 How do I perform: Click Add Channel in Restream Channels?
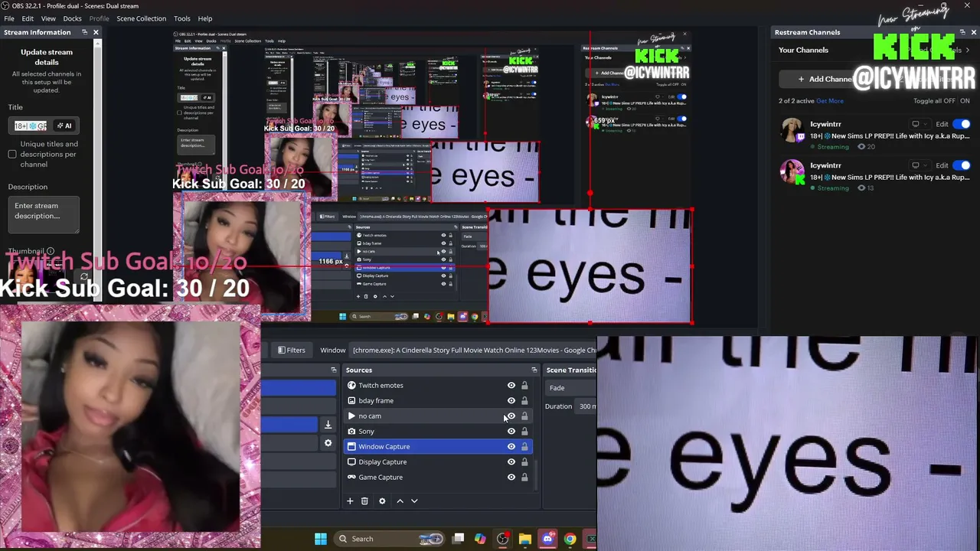[825, 79]
